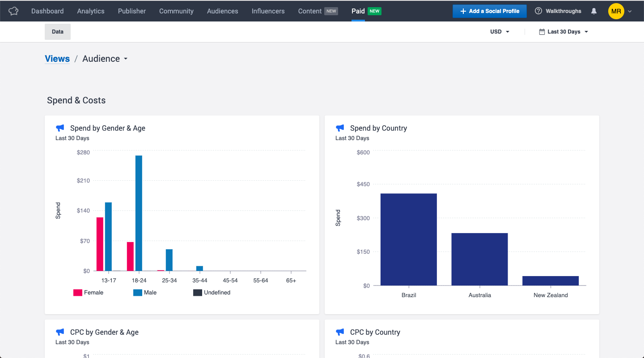Click the Brazil bar in Spend by Country
Image resolution: width=644 pixels, height=358 pixels.
click(x=408, y=239)
